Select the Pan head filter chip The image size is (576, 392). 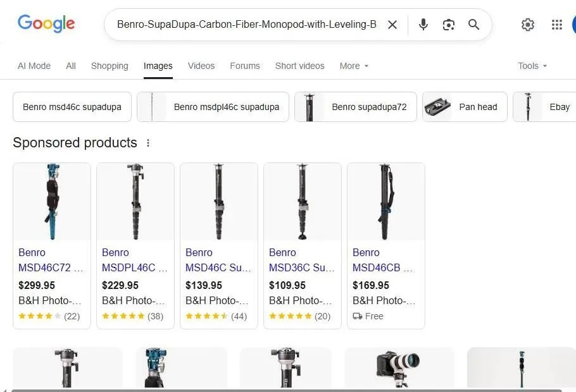tap(465, 107)
